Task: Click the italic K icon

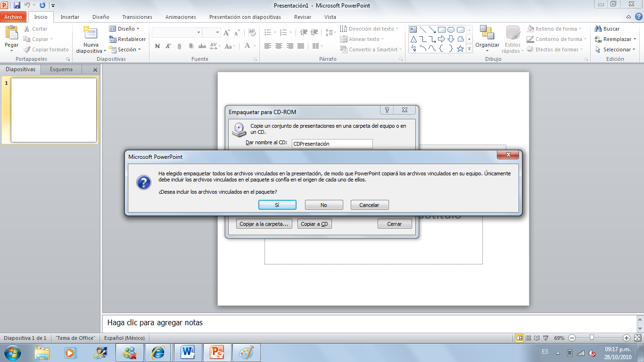Action: pos(168,46)
